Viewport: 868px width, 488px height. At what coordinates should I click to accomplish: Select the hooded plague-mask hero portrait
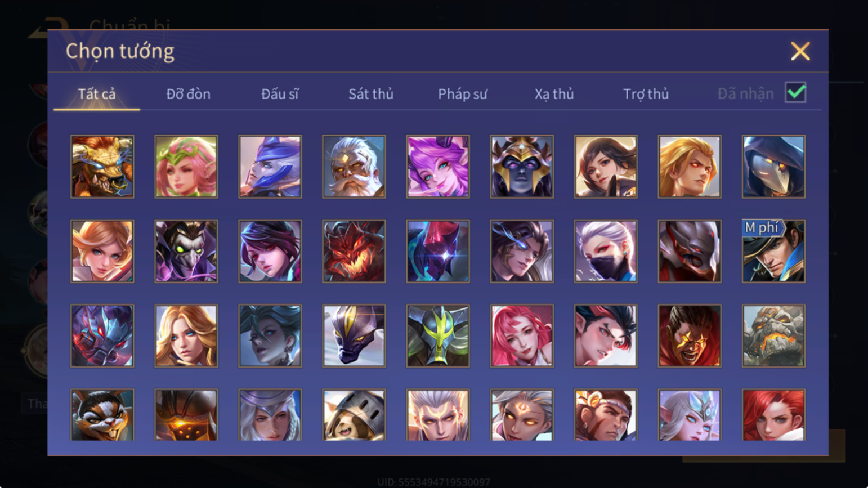pos(773,167)
